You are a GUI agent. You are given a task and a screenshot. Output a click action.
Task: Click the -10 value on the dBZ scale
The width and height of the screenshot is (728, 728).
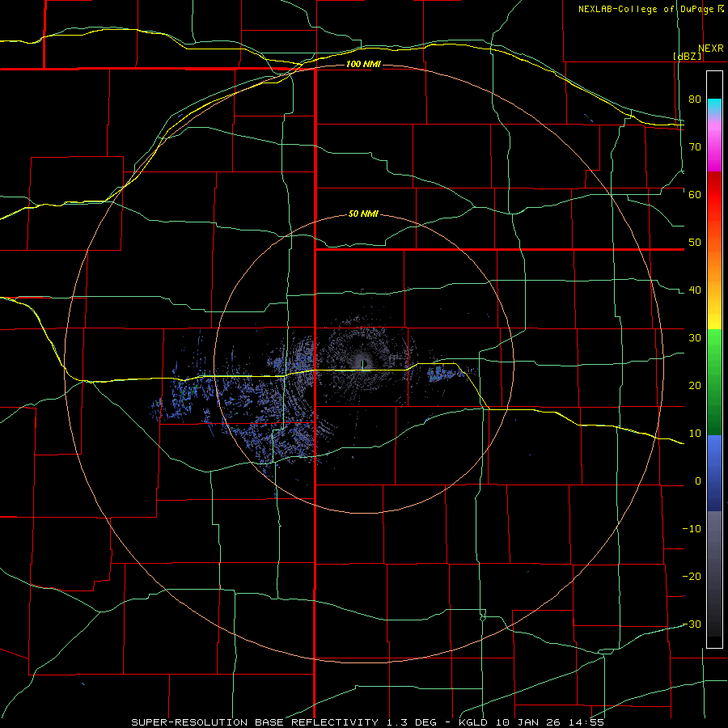[x=692, y=529]
